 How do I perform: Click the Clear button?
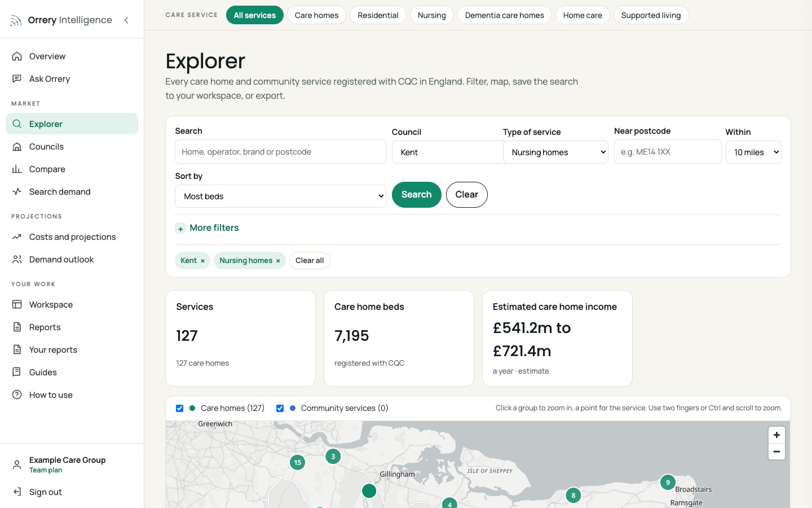pos(466,195)
